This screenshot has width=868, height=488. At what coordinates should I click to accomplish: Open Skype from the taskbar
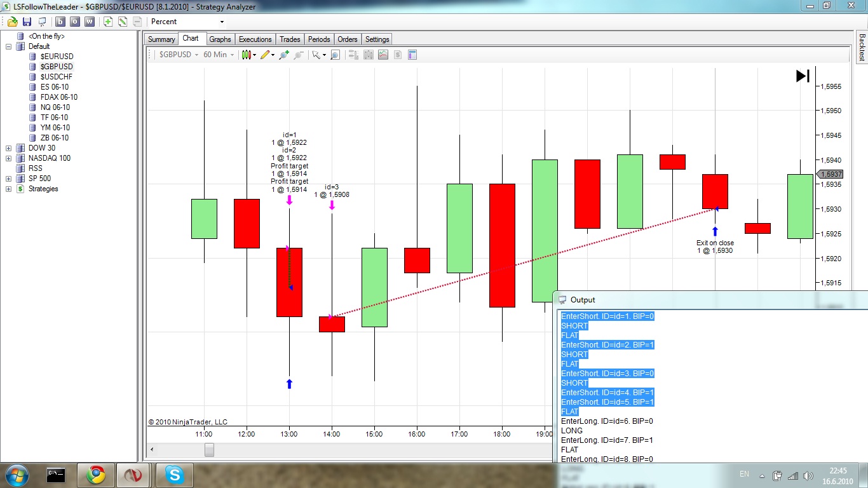(x=173, y=475)
